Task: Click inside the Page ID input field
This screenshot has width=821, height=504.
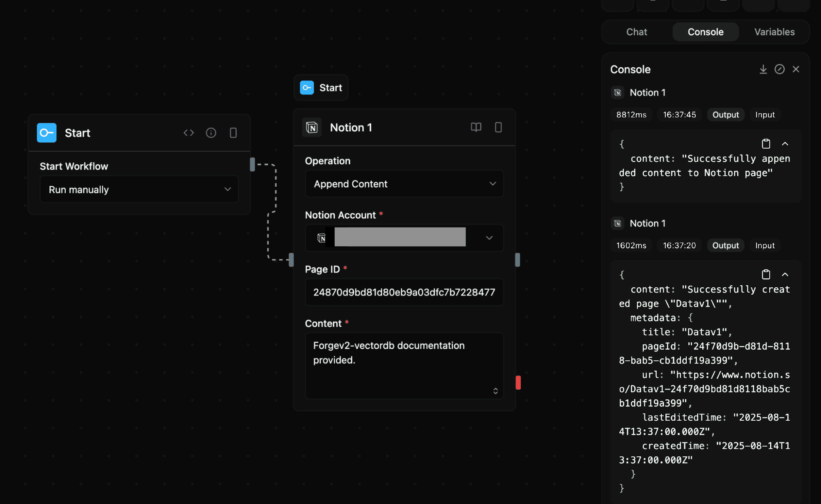Action: pos(404,292)
